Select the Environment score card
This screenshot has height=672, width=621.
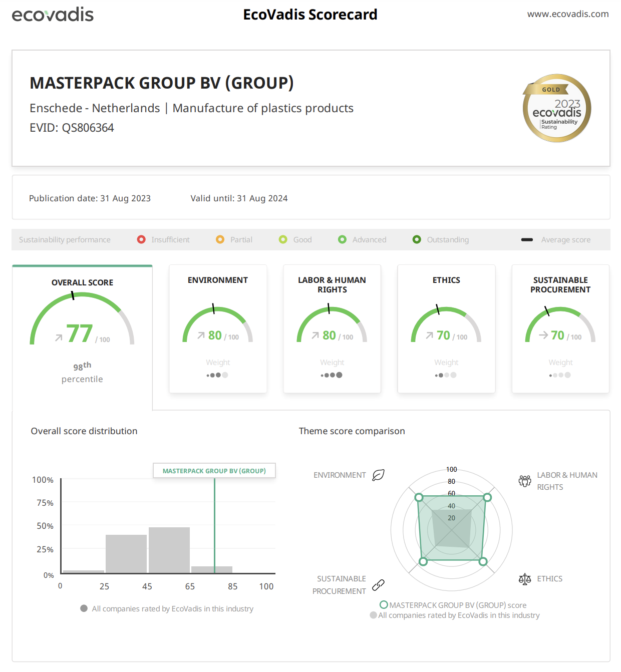click(218, 328)
